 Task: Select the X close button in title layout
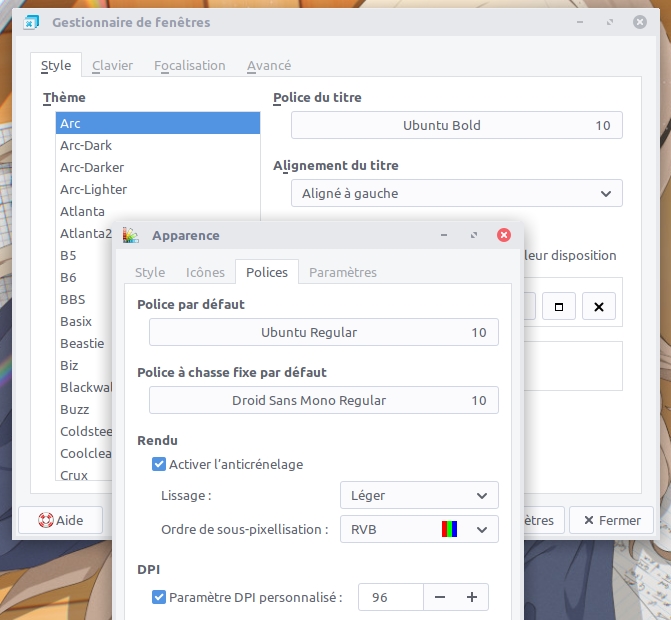(599, 306)
